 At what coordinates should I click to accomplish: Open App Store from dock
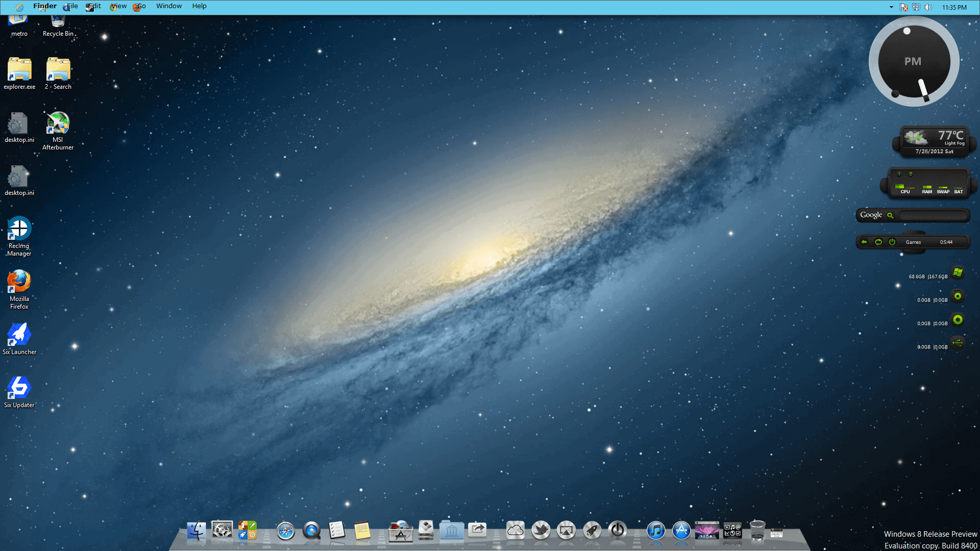tap(681, 531)
